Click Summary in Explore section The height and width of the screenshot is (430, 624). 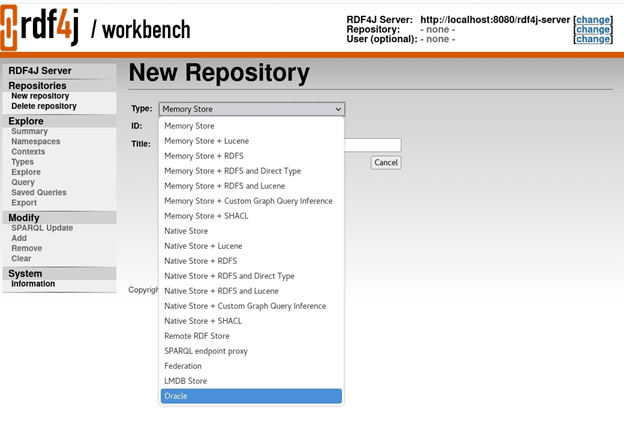coord(29,131)
